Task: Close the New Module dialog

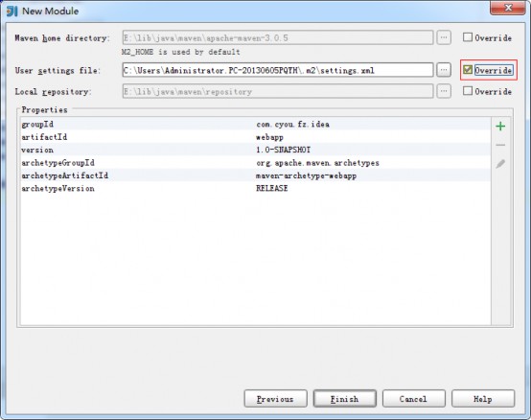Action: click(507, 8)
